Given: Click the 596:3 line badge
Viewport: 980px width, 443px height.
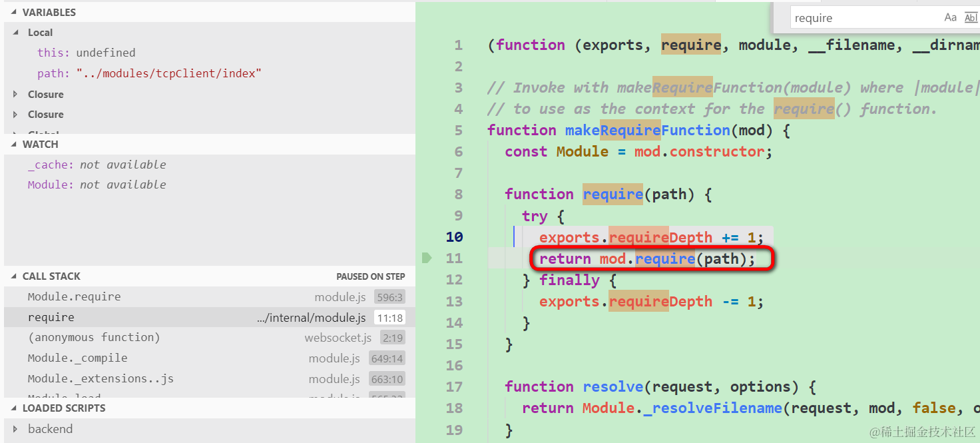Looking at the screenshot, I should pyautogui.click(x=389, y=297).
